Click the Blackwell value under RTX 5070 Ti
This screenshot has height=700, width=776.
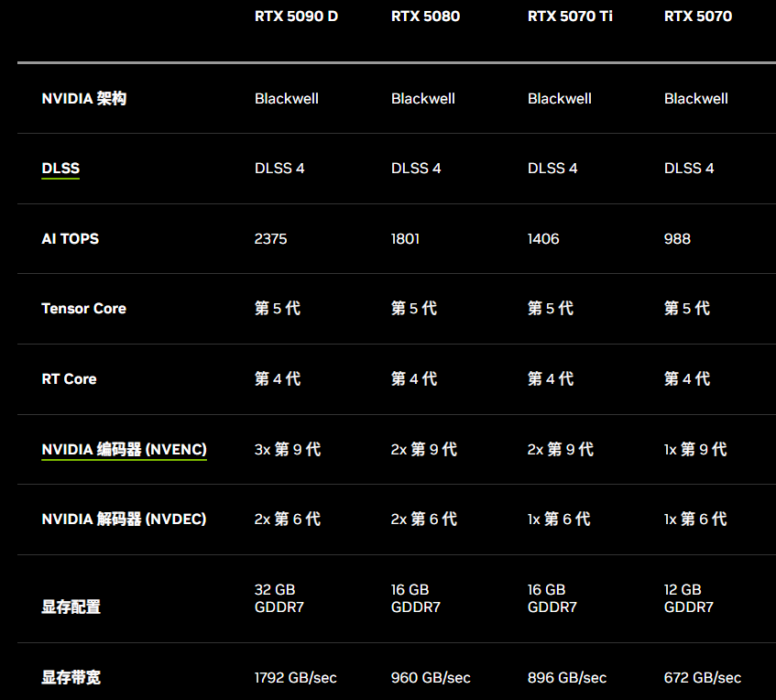pyautogui.click(x=559, y=98)
